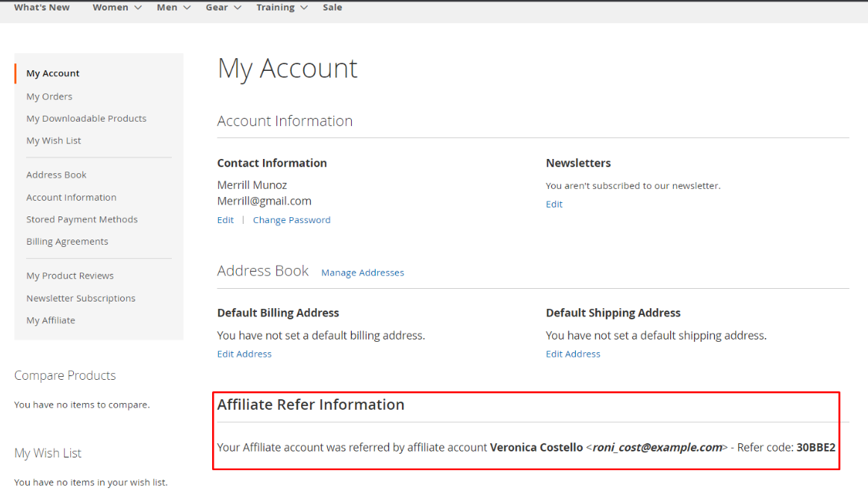Open My Orders in sidebar
The width and height of the screenshot is (868, 500).
tap(49, 96)
